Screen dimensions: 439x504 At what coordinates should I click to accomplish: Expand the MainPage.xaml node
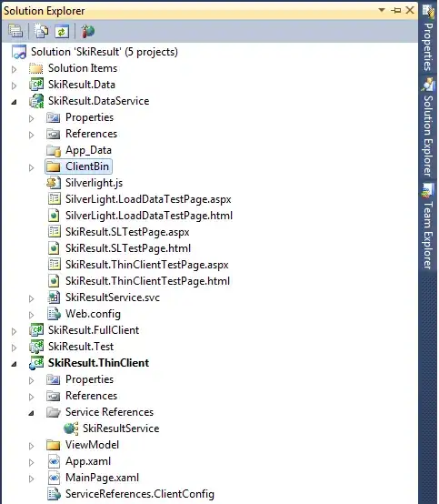[x=31, y=479]
